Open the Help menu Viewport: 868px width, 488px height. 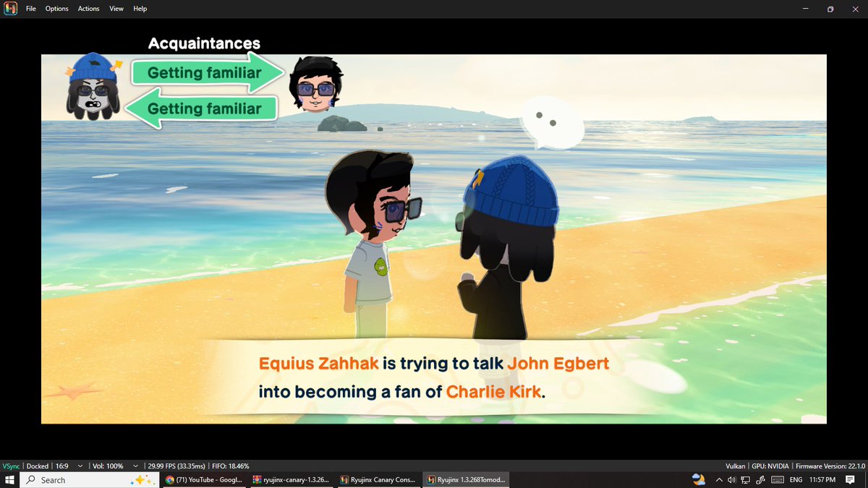tap(140, 9)
